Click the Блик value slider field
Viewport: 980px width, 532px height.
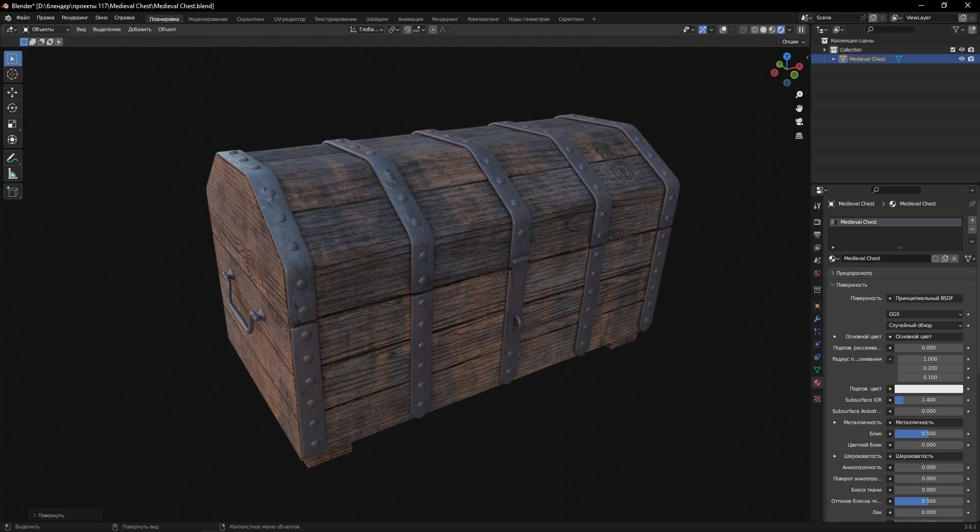pyautogui.click(x=928, y=434)
